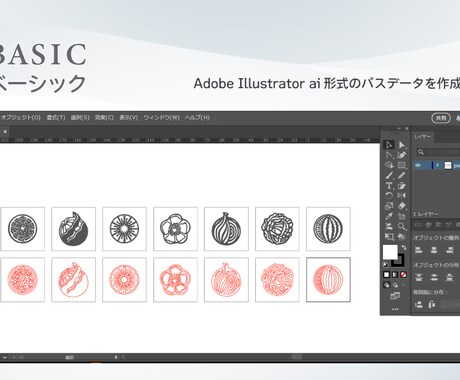Click horizontal distribute spacing icon
This screenshot has height=380, width=460.
432,304
